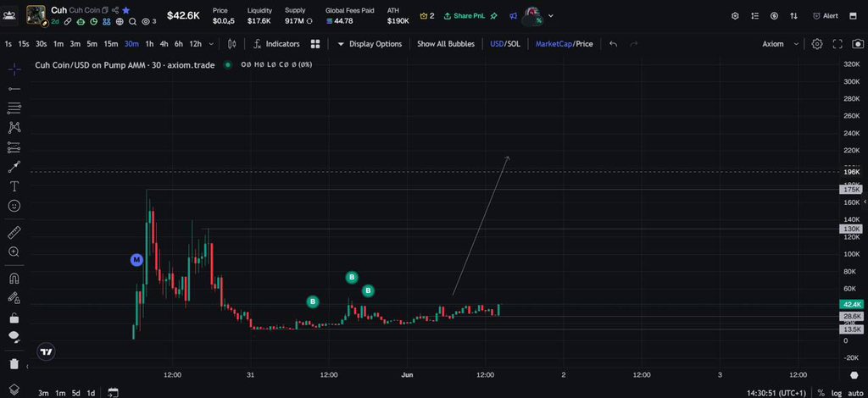Image resolution: width=868 pixels, height=398 pixels.
Task: Undo the last chart action
Action: coord(613,44)
